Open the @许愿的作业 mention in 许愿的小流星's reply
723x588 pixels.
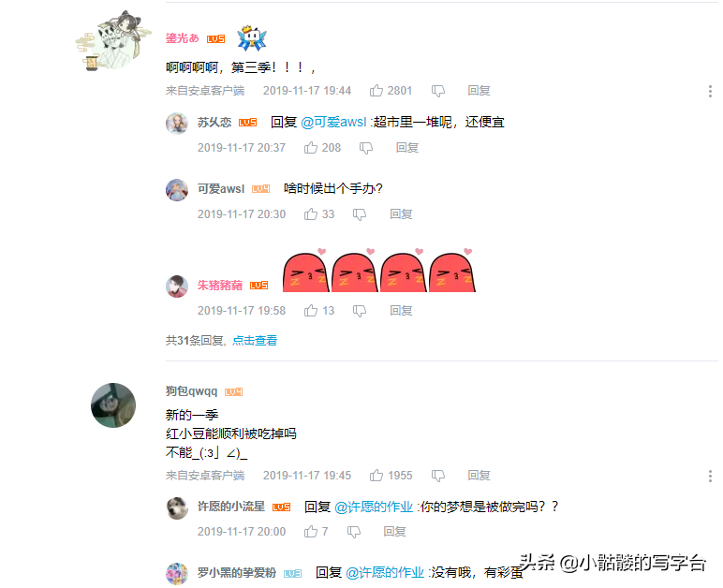point(374,507)
